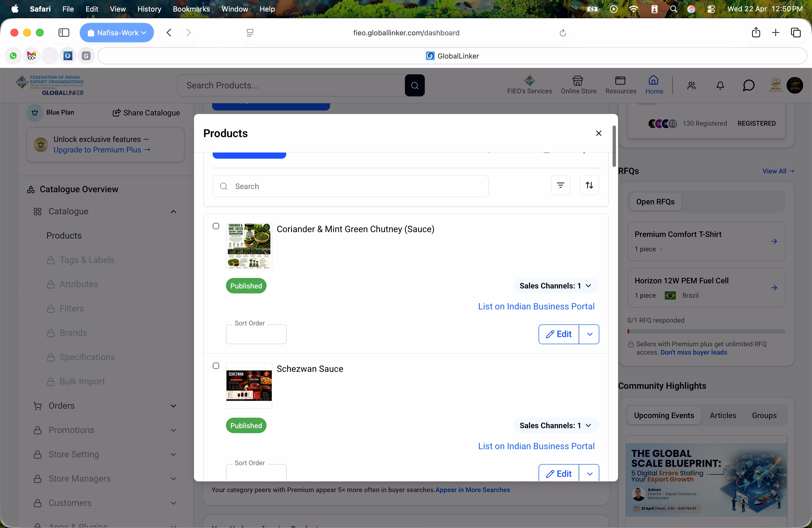Tick the Coriander & Mint Green Chutney checkbox
This screenshot has width=812, height=528.
pyautogui.click(x=216, y=226)
